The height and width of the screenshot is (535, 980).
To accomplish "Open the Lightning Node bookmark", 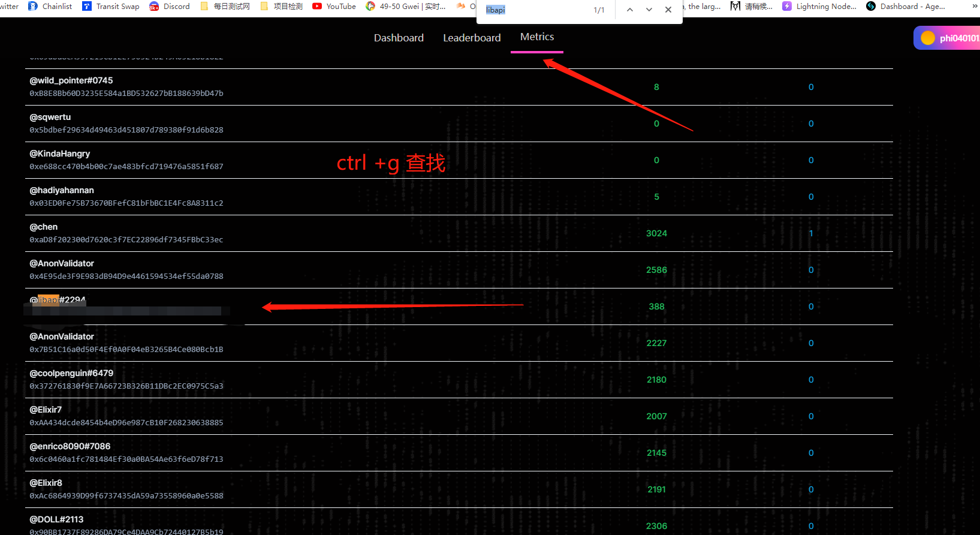I will (819, 7).
